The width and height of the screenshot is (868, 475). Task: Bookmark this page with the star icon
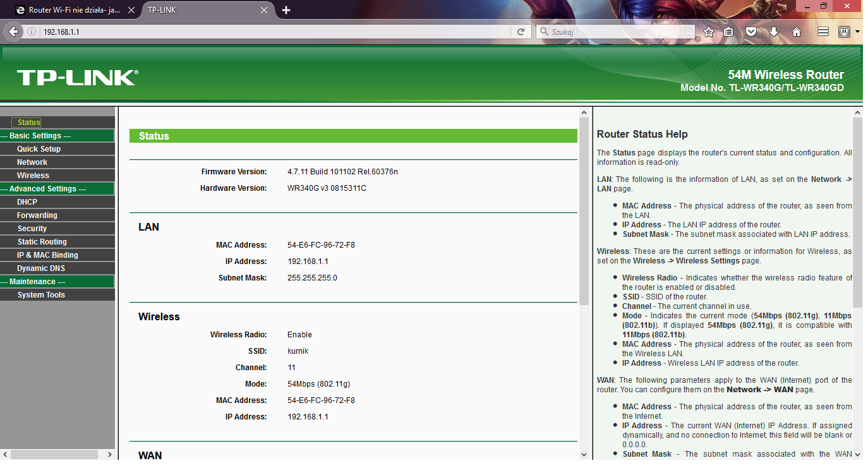(709, 32)
